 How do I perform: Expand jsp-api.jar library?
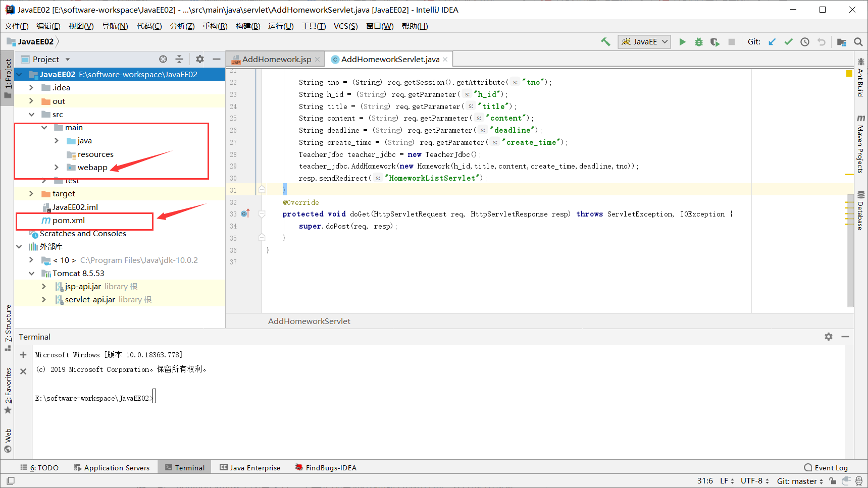point(44,287)
